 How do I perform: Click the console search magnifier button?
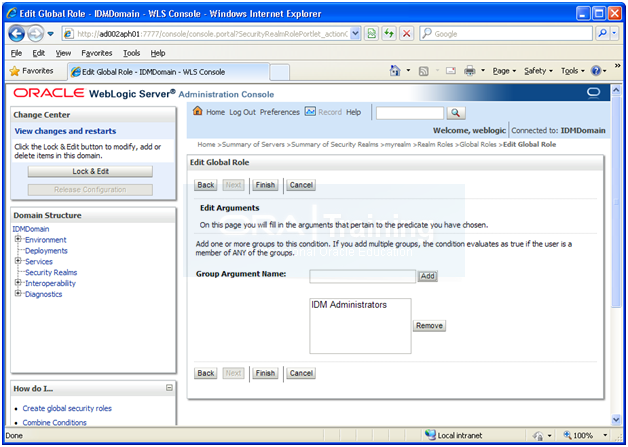pyautogui.click(x=455, y=113)
